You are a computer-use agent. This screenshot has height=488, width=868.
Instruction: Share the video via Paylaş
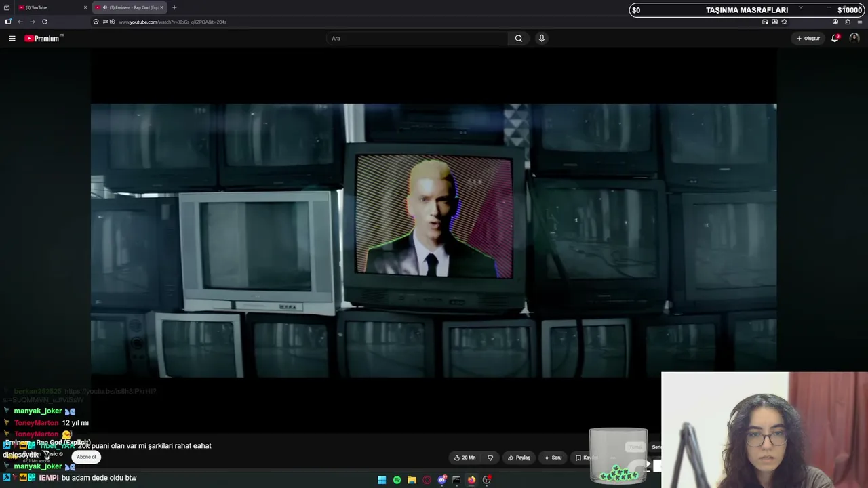coord(519,457)
